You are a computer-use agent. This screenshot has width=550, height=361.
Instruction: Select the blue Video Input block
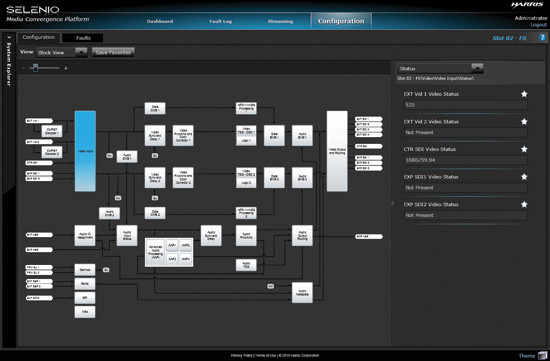pos(85,151)
